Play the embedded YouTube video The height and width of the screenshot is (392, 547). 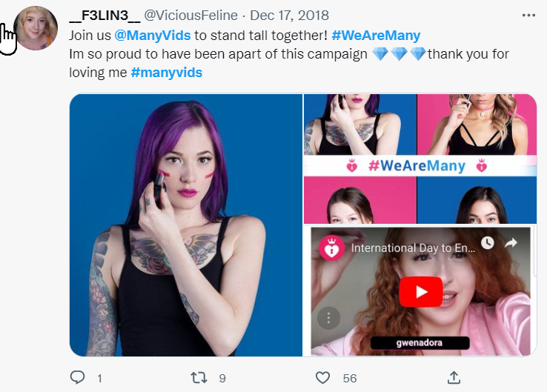[x=420, y=292]
